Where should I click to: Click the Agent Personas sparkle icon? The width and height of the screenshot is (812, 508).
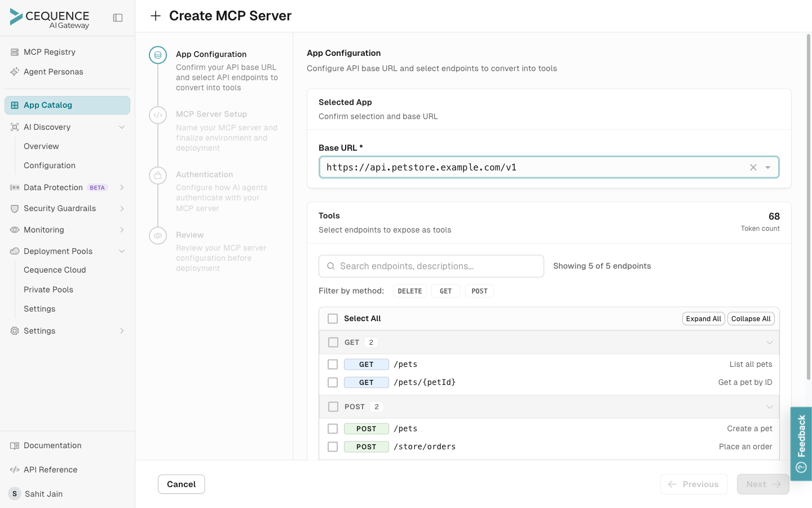pyautogui.click(x=15, y=72)
